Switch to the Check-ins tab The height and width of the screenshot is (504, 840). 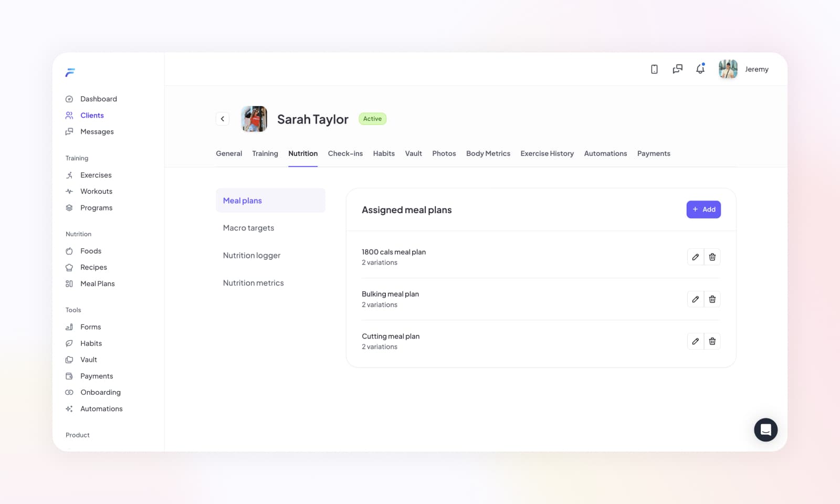345,153
